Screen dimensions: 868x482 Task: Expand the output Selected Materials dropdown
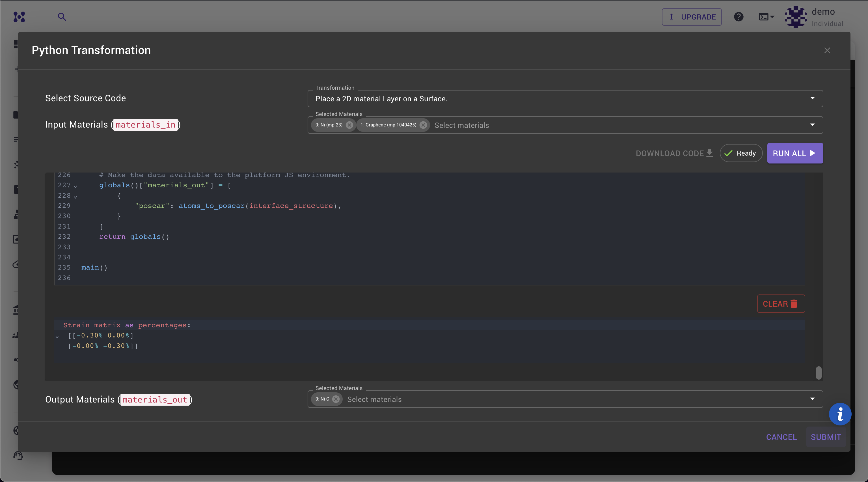[812, 399]
